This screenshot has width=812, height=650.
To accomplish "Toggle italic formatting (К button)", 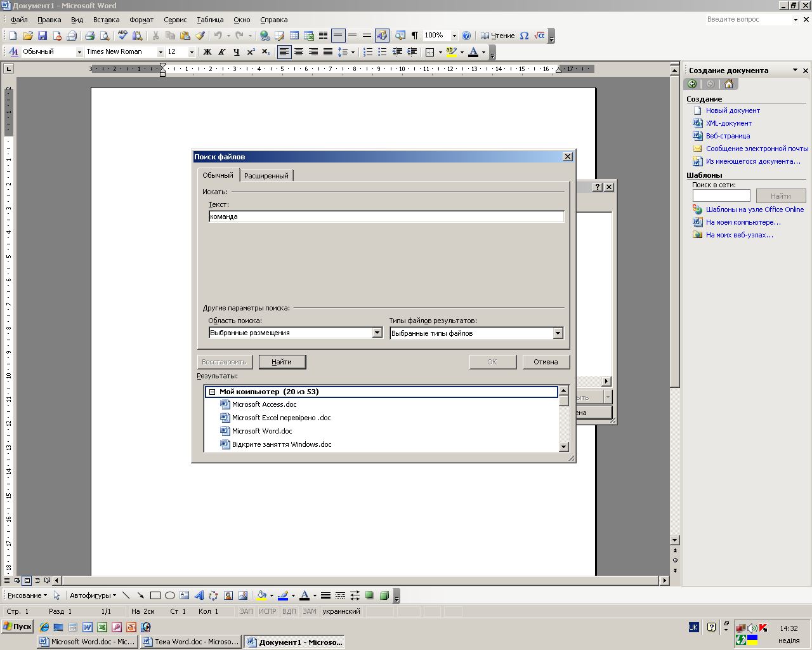I will [x=221, y=52].
